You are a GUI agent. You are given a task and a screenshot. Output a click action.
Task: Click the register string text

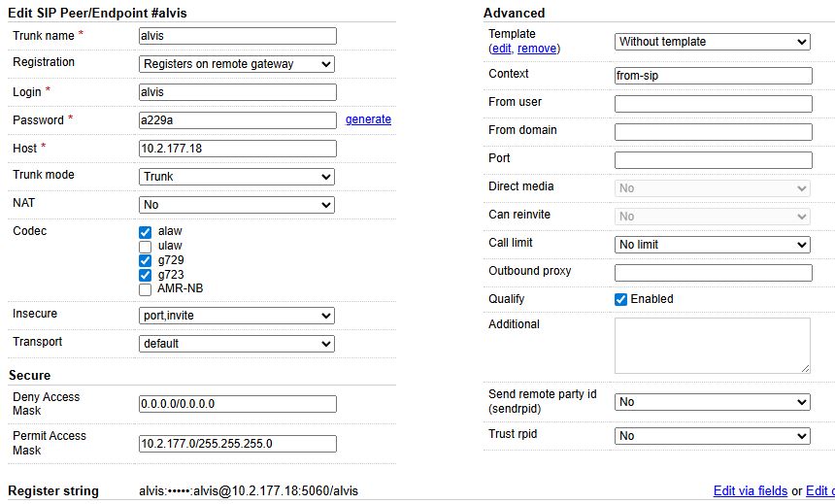pyautogui.click(x=249, y=490)
